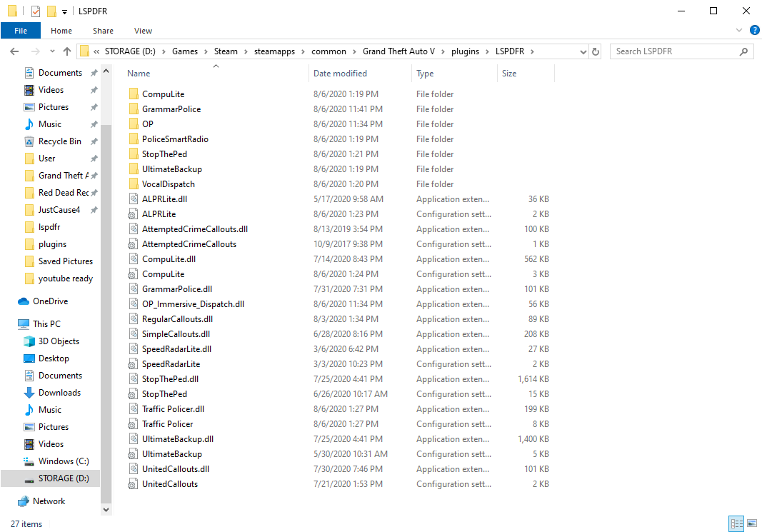Navigate to Games in breadcrumb
The height and width of the screenshot is (532, 762).
tap(185, 51)
